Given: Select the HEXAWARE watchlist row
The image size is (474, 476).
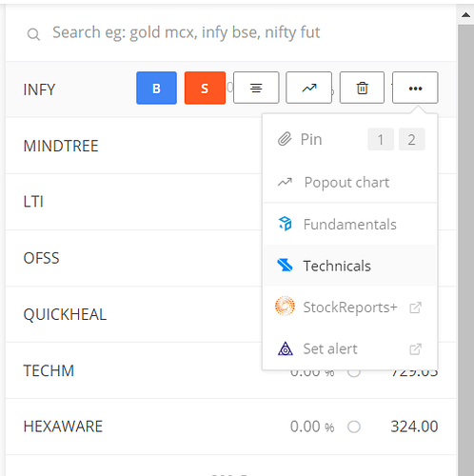Looking at the screenshot, I should 231,426.
